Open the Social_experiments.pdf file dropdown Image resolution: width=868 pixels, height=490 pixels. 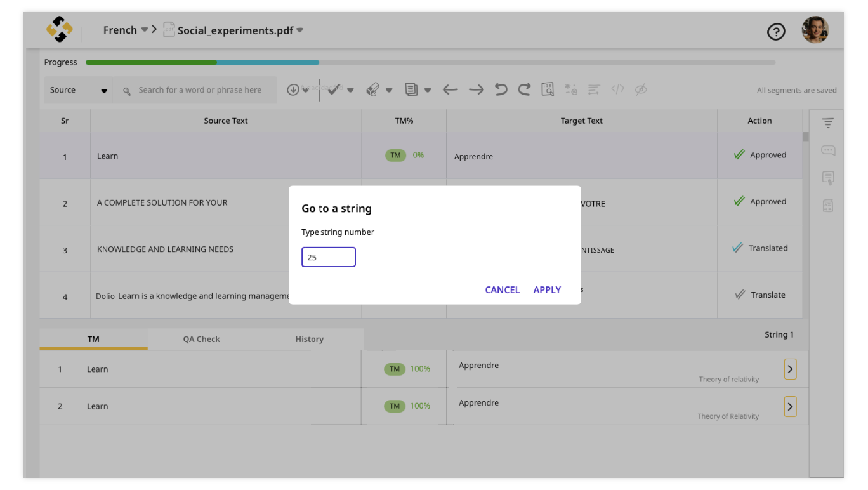(299, 30)
